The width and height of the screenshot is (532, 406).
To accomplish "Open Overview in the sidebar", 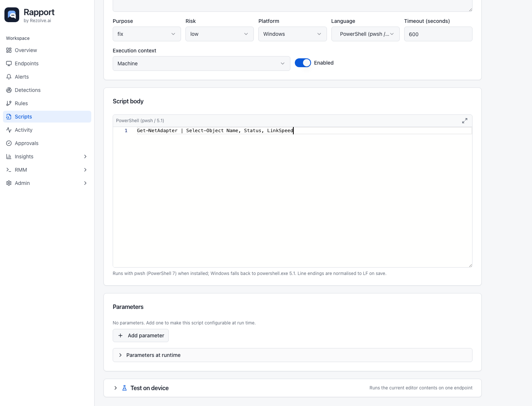I will 47,50.
